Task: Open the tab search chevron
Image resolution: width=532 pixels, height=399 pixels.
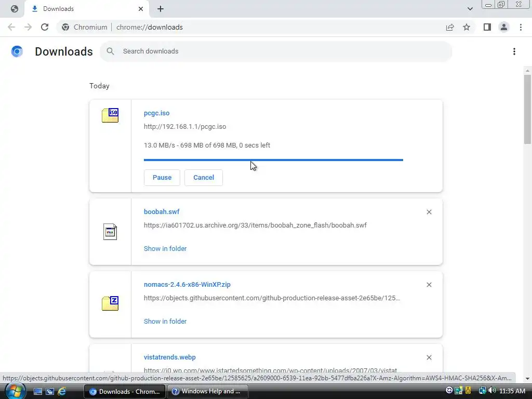Action: coord(470,9)
